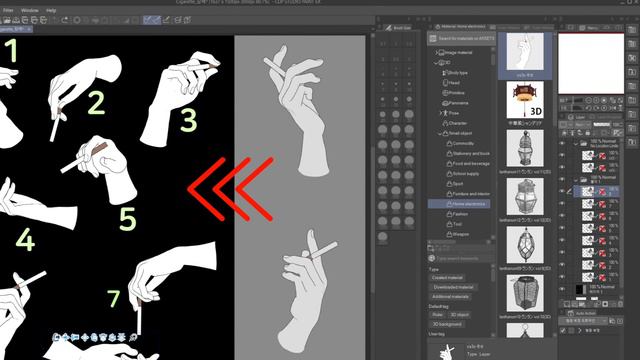
Task: Select the lantern vol.1 3D material thumbnail
Action: click(525, 148)
